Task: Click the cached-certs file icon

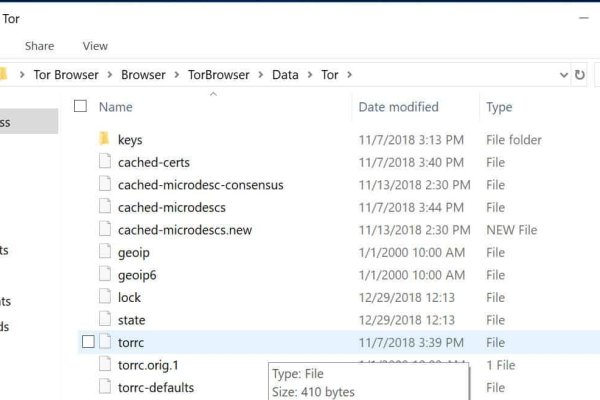Action: 105,162
